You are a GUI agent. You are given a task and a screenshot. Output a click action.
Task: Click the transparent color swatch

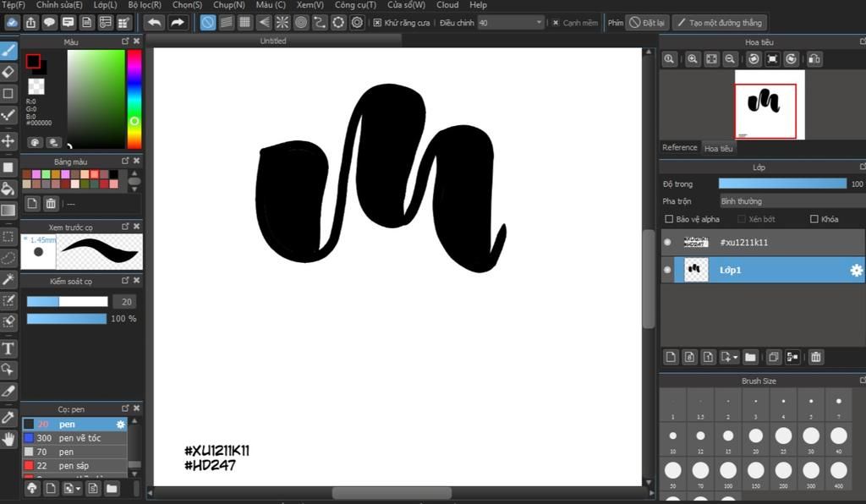(36, 86)
